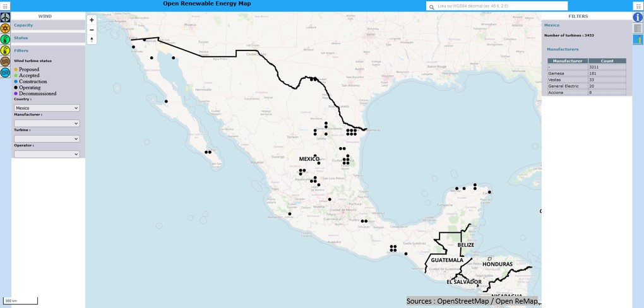The width and height of the screenshot is (644, 308).
Task: Open the gray table grid icon
Action: [638, 28]
